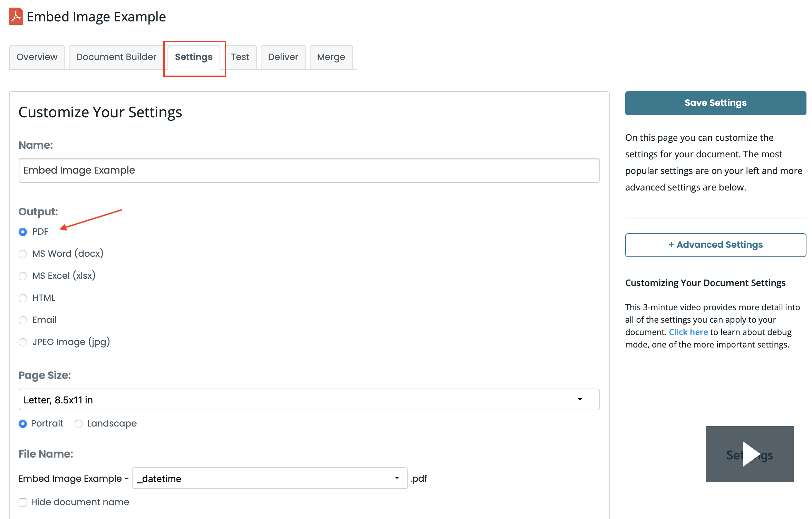Select MS Excel (xlsx) output format
812x519 pixels.
coord(23,276)
